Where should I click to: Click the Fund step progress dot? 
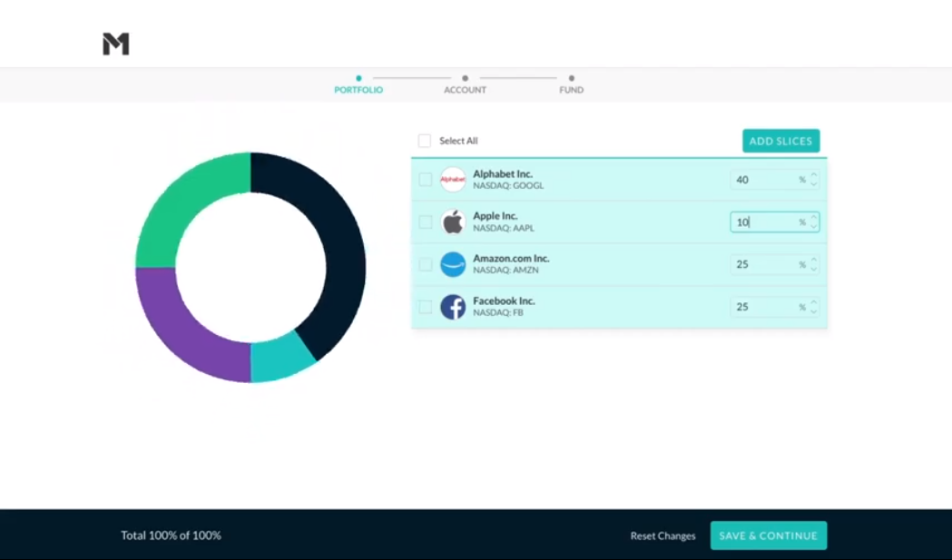pos(571,79)
